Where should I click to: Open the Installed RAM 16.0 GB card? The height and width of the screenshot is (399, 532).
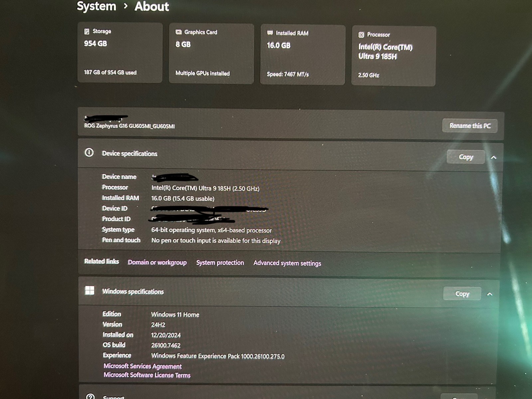coord(303,55)
